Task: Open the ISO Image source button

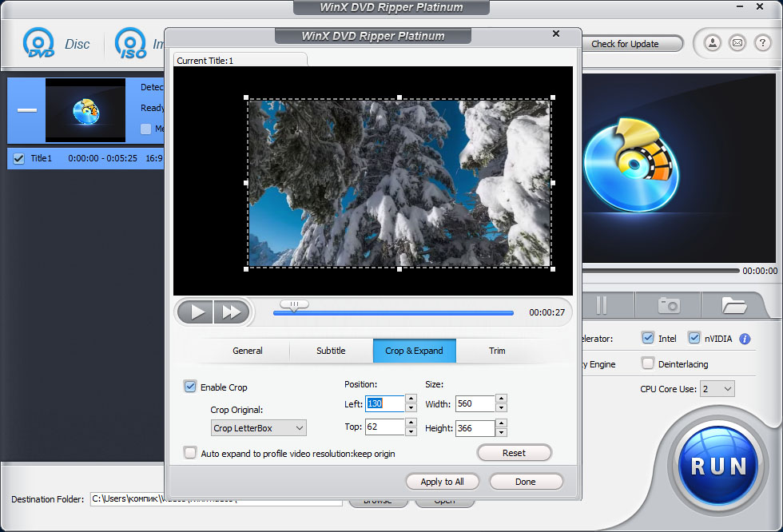Action: point(139,44)
